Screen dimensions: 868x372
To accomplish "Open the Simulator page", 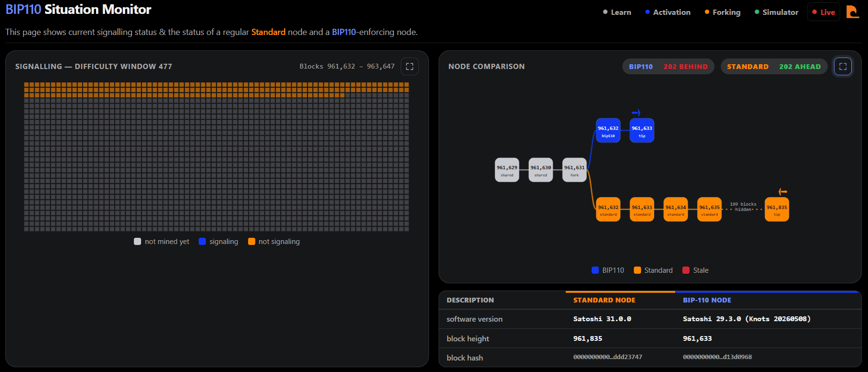I will pyautogui.click(x=776, y=12).
